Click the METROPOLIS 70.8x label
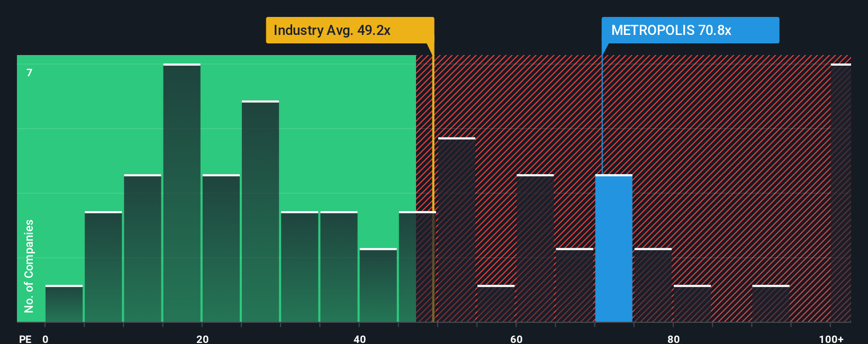This screenshot has height=344, width=868. 690,30
